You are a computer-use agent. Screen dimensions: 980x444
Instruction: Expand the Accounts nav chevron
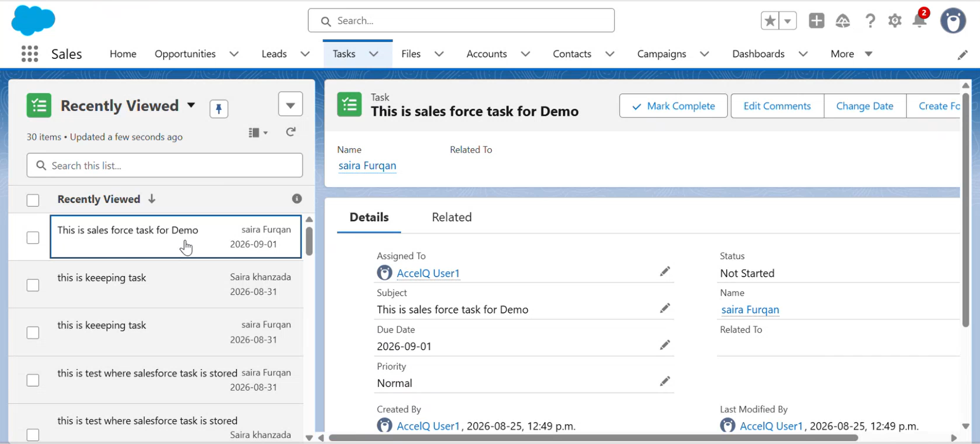525,54
